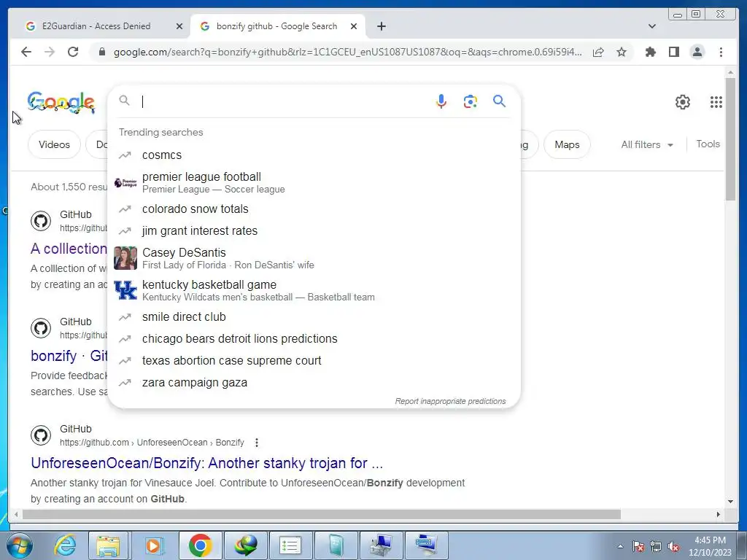Open the Tools search option
747x560 pixels.
(x=708, y=144)
